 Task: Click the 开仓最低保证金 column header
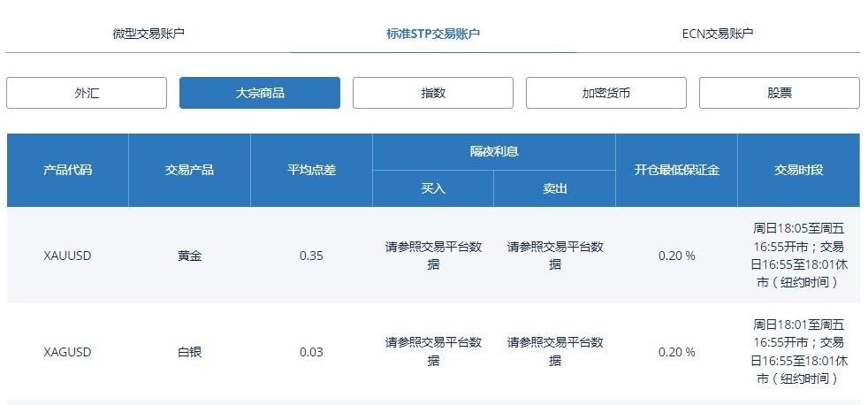click(x=677, y=170)
